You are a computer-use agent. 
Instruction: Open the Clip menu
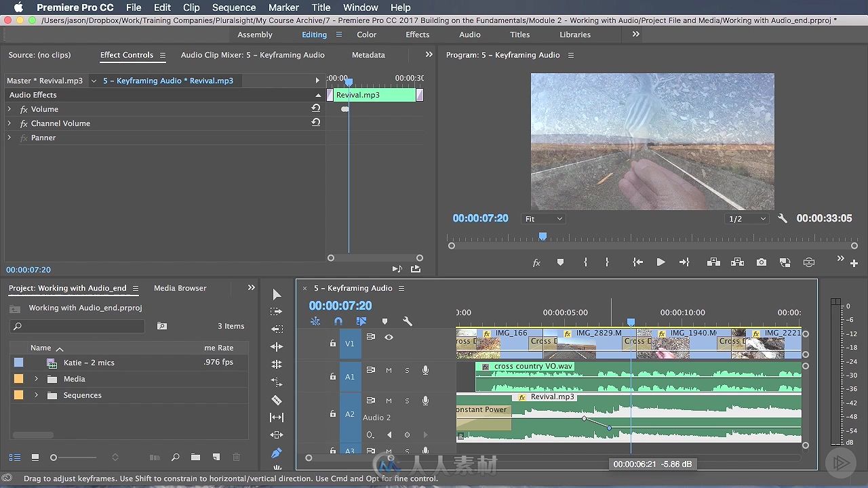191,7
